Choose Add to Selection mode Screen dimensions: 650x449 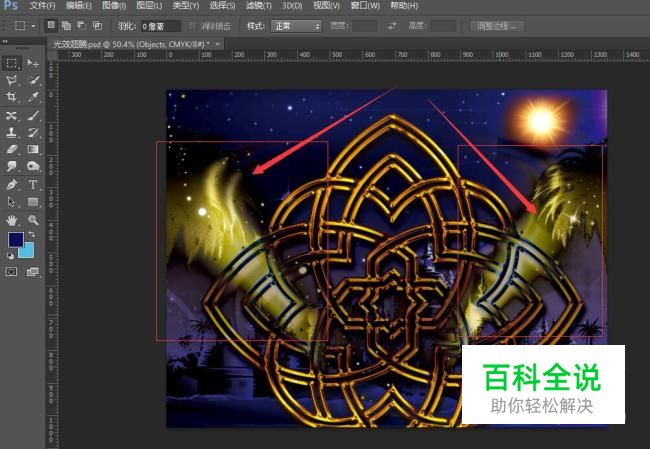point(66,26)
